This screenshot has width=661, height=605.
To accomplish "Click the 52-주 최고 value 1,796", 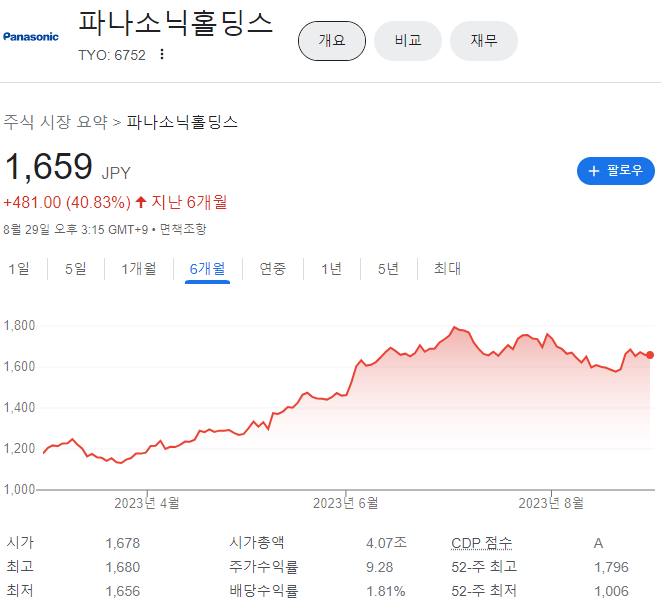I will 611,567.
